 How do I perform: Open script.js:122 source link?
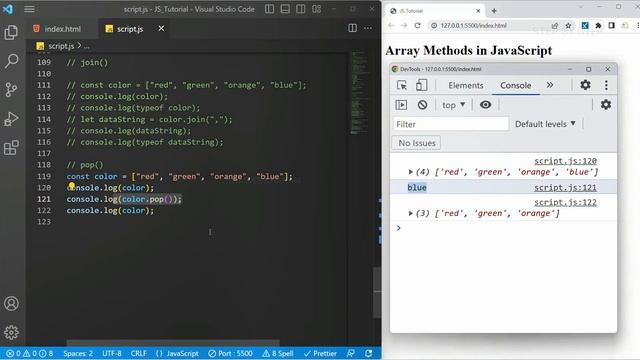click(565, 202)
